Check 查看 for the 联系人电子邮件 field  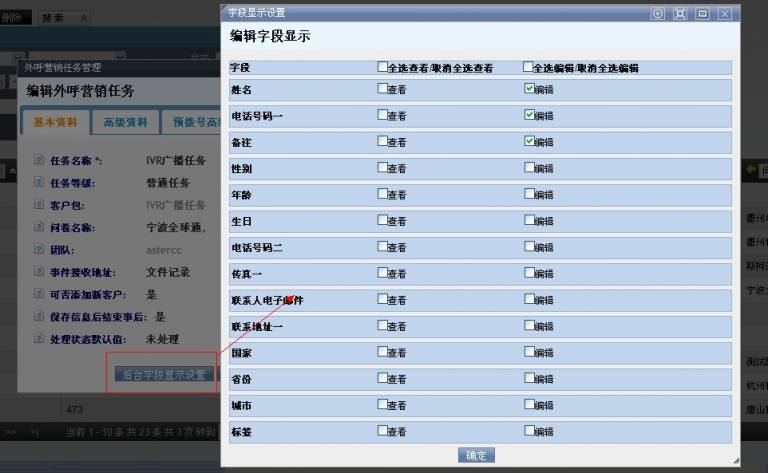(382, 299)
